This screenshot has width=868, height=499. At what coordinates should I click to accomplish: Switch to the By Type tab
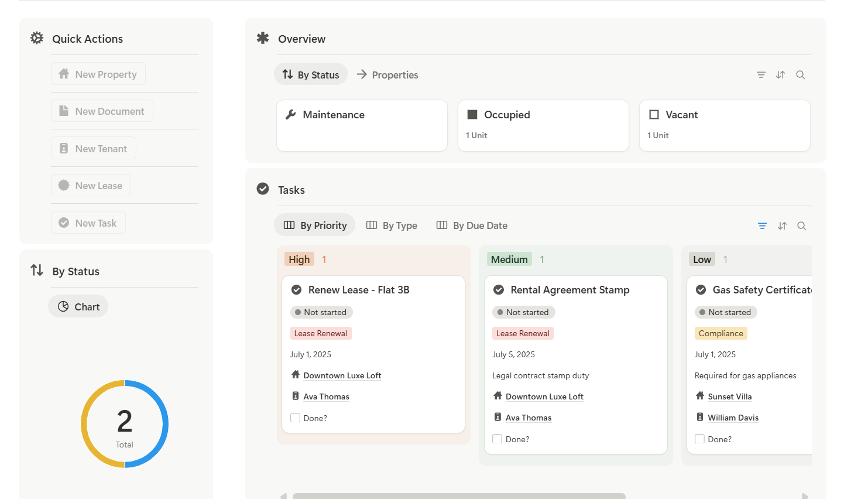(392, 225)
